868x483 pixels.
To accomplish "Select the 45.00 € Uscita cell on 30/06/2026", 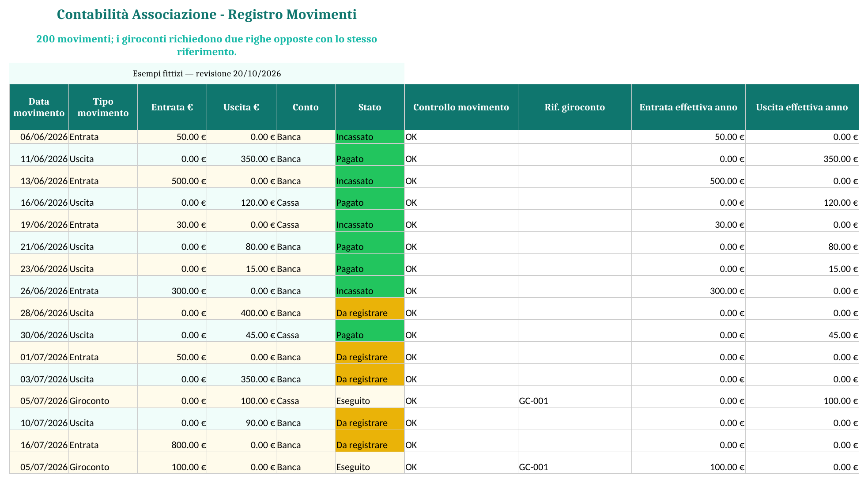I will coord(242,331).
